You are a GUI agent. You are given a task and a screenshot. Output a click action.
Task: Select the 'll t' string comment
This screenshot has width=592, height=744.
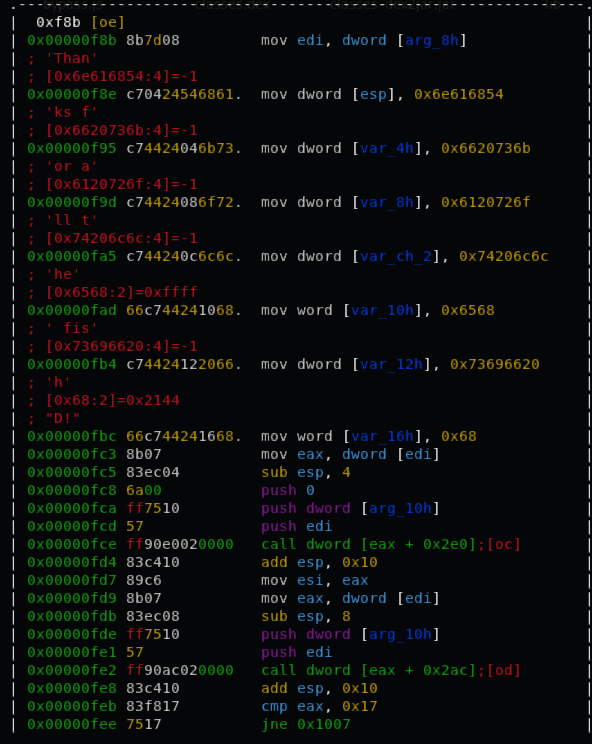pos(72,221)
